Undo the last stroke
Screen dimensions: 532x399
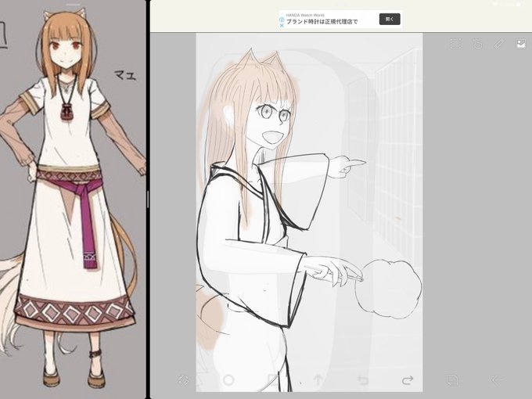(363, 380)
